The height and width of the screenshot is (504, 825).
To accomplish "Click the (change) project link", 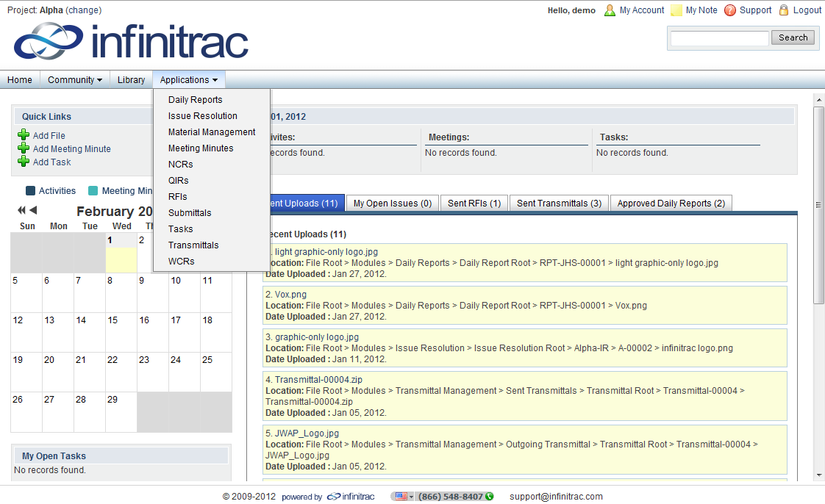I will (x=83, y=10).
